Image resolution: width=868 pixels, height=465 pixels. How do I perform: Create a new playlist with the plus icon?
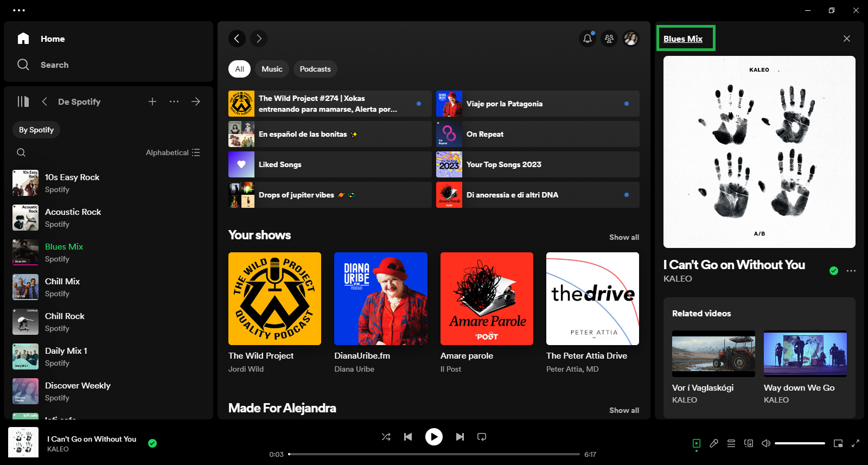tap(152, 101)
